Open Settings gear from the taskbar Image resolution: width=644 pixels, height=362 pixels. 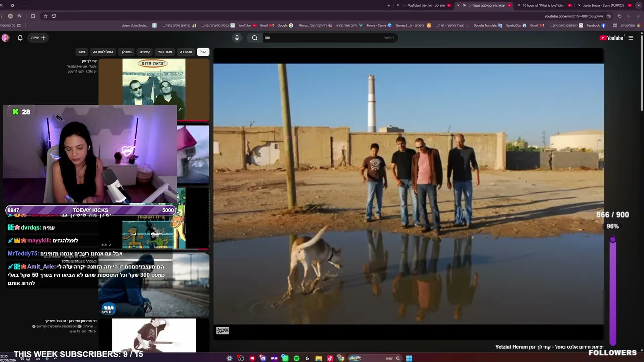pos(229,358)
